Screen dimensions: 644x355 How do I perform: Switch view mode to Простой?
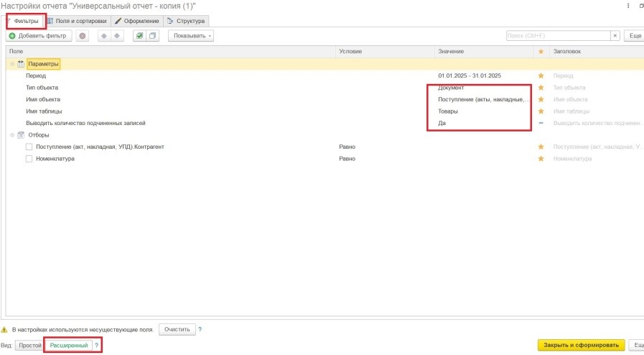click(29, 346)
